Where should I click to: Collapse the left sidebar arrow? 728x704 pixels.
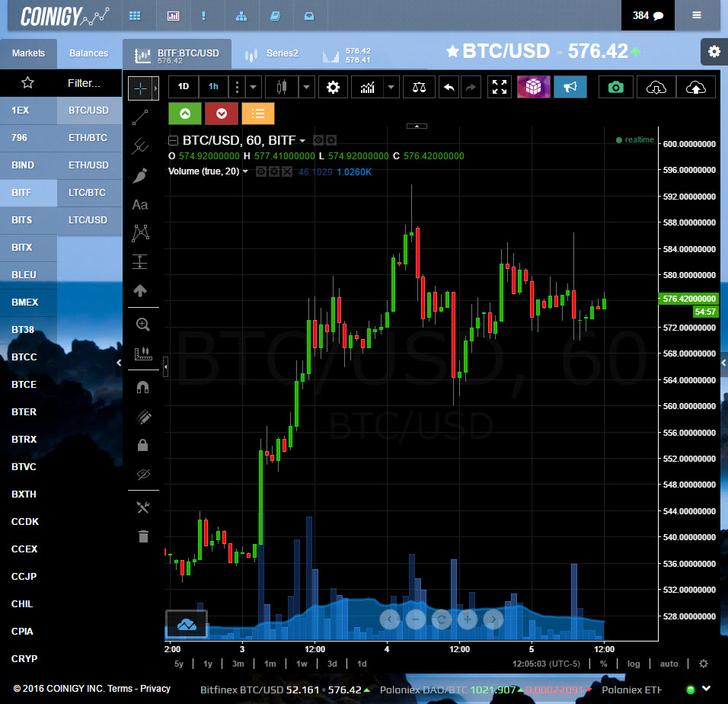(x=119, y=363)
